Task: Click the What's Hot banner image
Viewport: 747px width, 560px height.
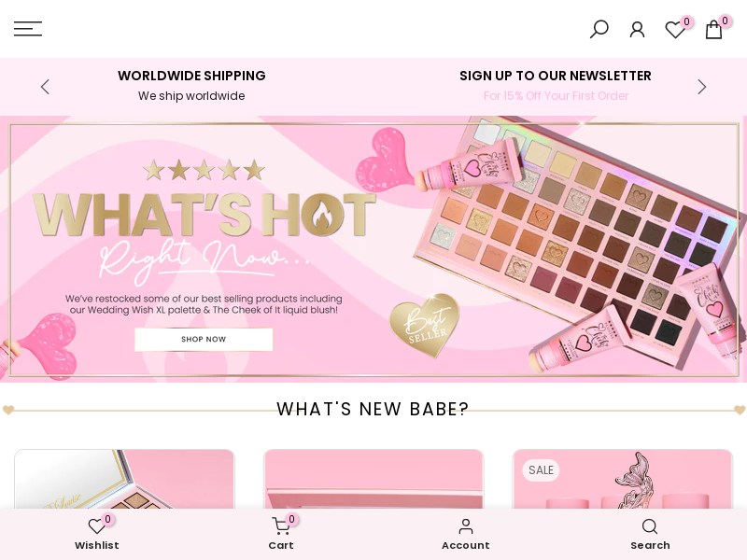Action: tap(373, 249)
